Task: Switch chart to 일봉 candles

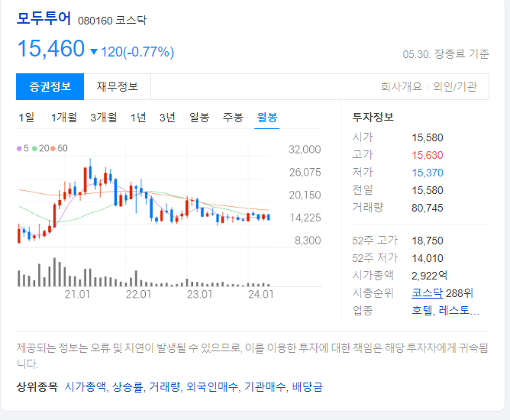Action: [199, 118]
